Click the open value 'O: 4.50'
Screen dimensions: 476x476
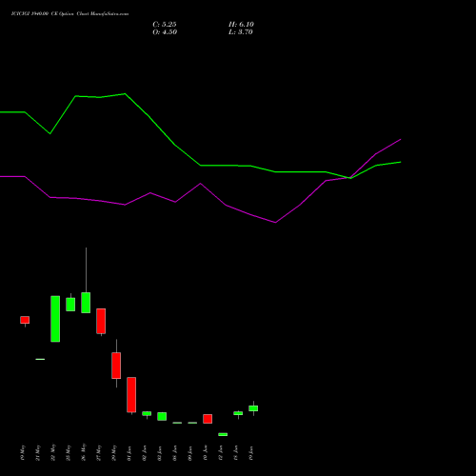click(165, 32)
